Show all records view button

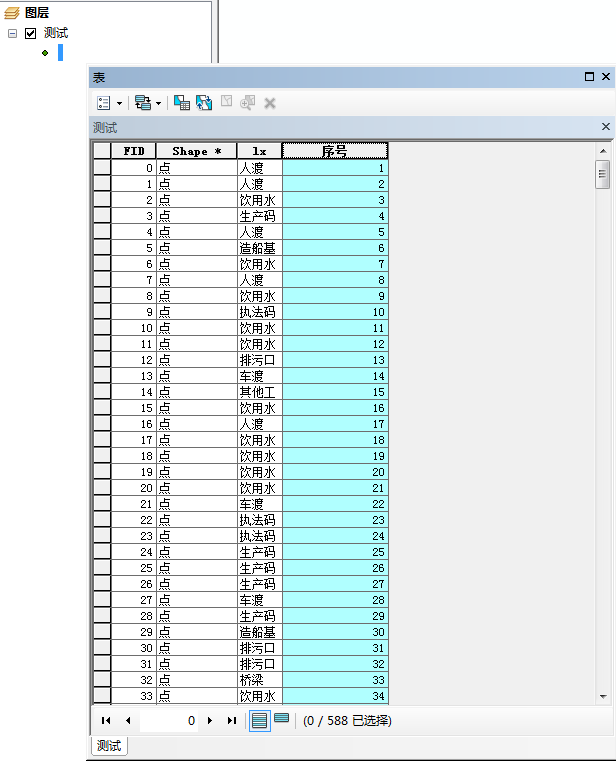point(260,720)
